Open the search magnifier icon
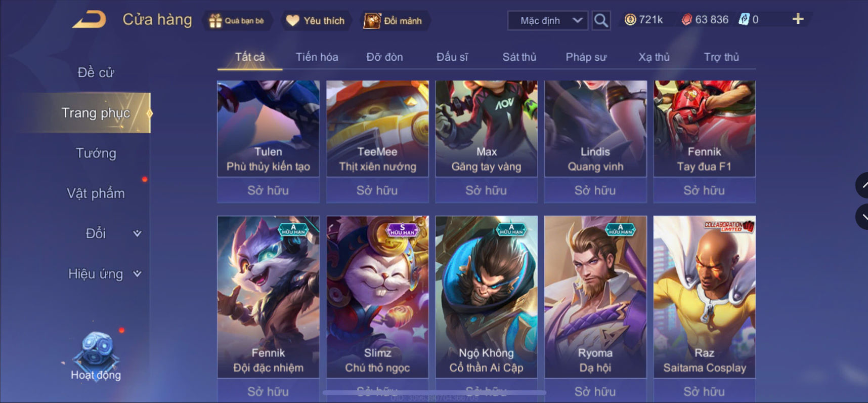This screenshot has width=868, height=403. (601, 20)
